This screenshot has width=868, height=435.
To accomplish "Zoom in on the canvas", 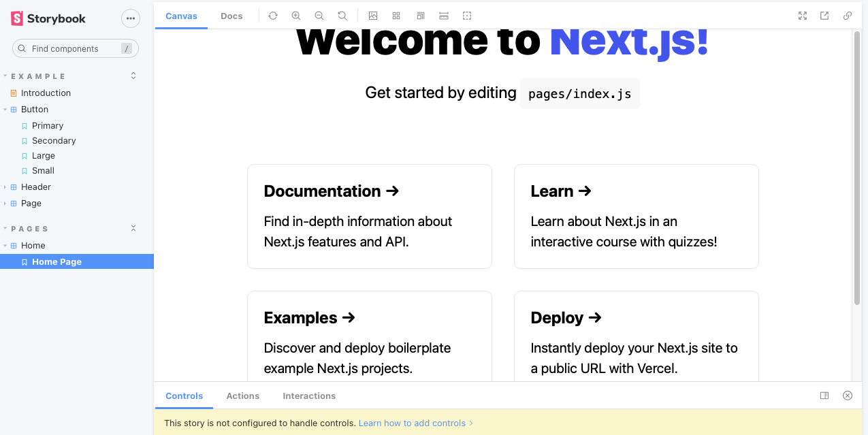I will coord(296,16).
